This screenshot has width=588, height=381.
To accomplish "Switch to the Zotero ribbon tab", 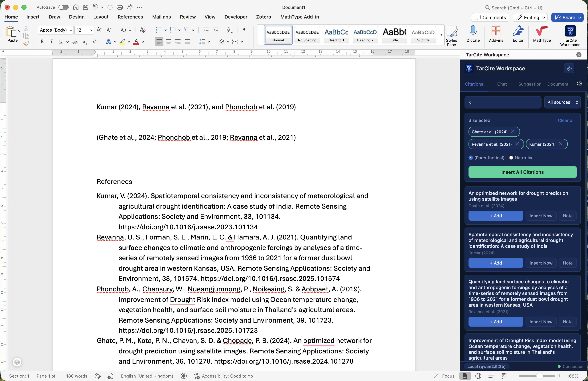I will pyautogui.click(x=263, y=17).
